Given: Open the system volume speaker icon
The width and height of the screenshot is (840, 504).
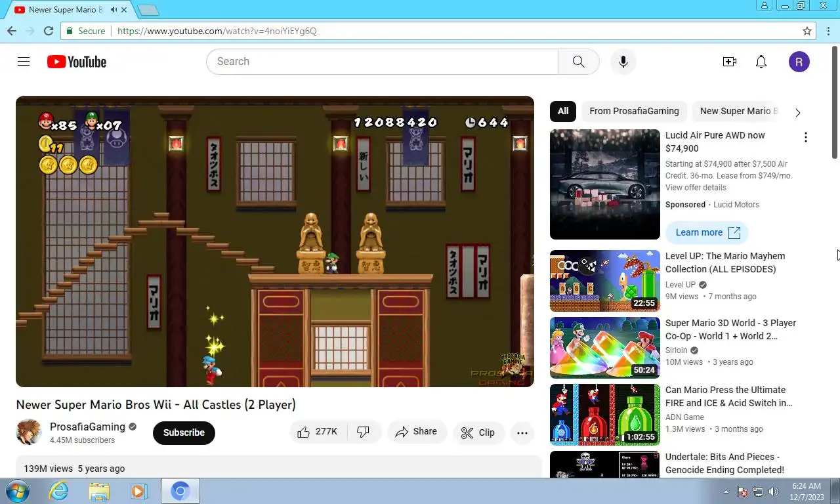Looking at the screenshot, I should 774,492.
